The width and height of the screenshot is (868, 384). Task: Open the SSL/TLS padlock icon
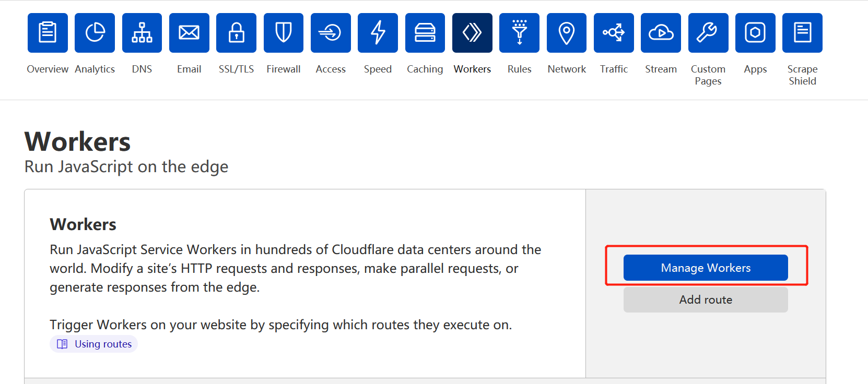[236, 33]
